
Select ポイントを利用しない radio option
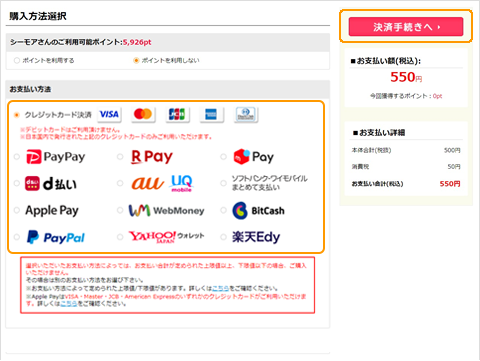click(x=136, y=60)
